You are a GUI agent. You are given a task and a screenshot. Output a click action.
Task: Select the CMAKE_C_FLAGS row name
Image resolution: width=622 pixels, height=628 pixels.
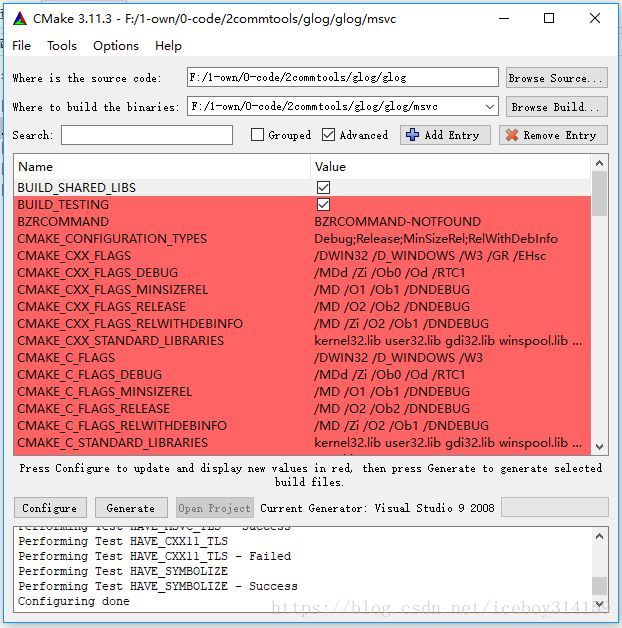[66, 357]
